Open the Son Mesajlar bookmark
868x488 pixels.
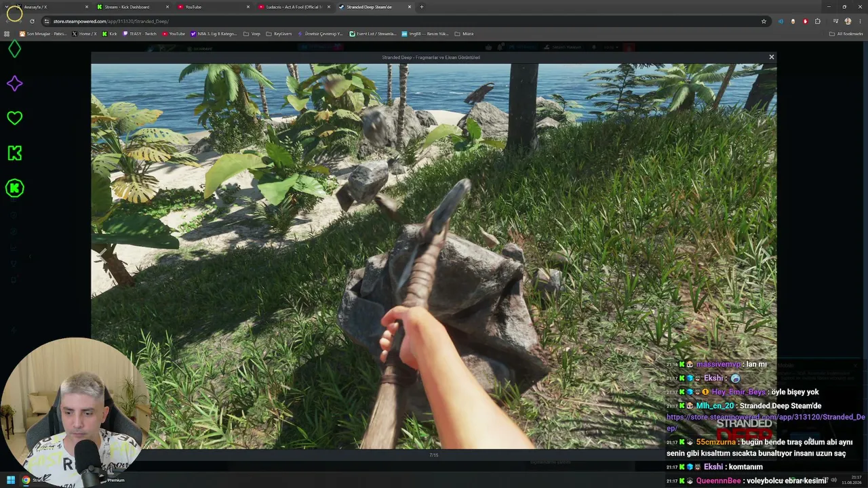pyautogui.click(x=43, y=33)
